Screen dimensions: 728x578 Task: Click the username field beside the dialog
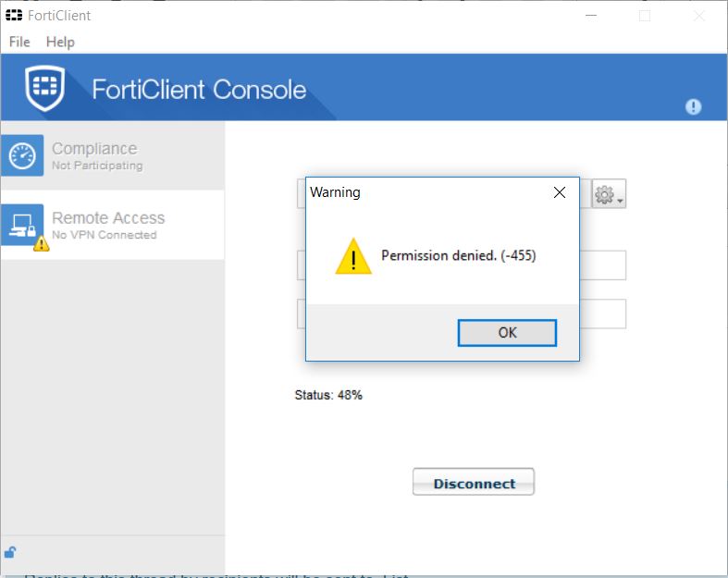coord(603,265)
